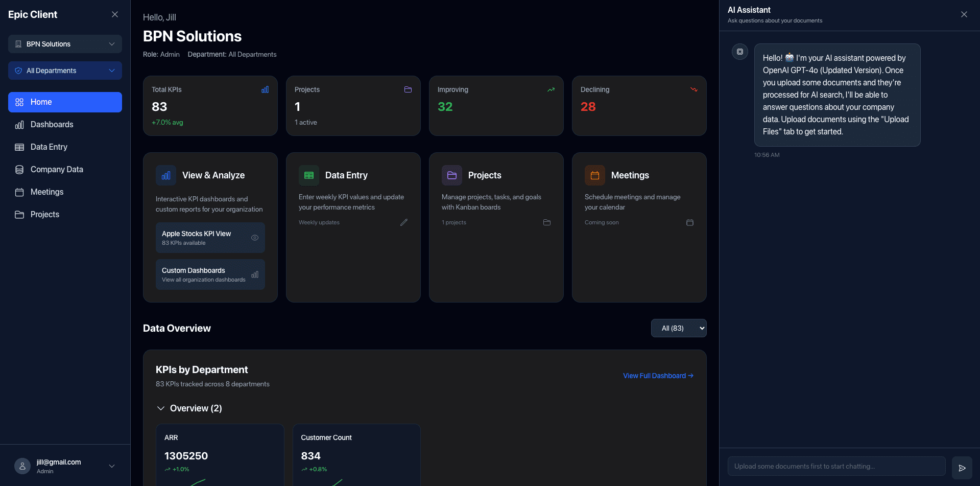This screenshot has height=486, width=980.
Task: Open the All Departments department selector
Action: point(64,70)
